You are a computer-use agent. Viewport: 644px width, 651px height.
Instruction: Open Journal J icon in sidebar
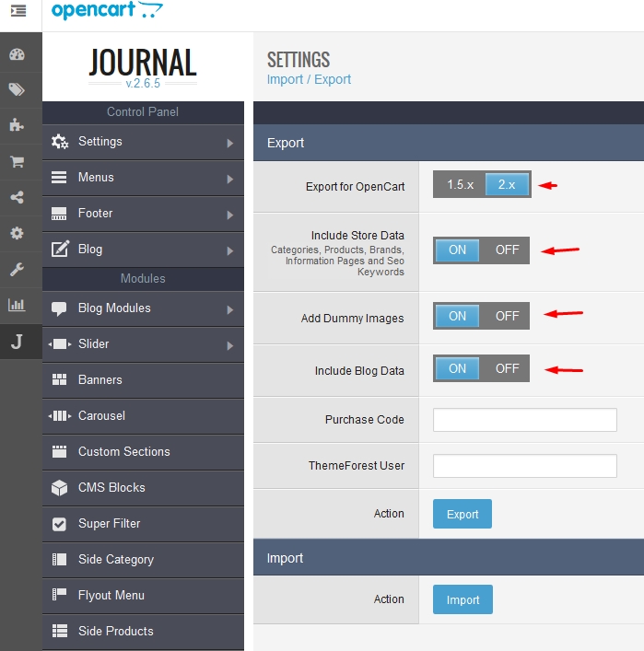pyautogui.click(x=17, y=342)
